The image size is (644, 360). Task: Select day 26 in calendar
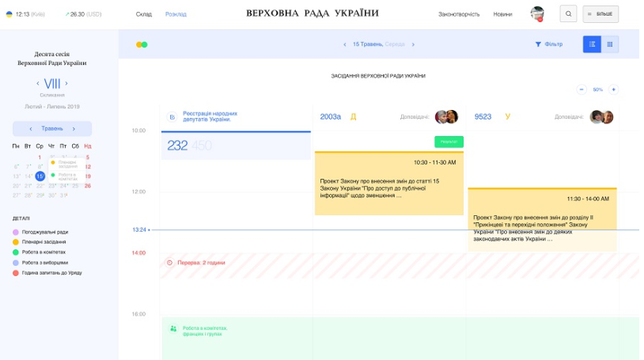pos(88,186)
